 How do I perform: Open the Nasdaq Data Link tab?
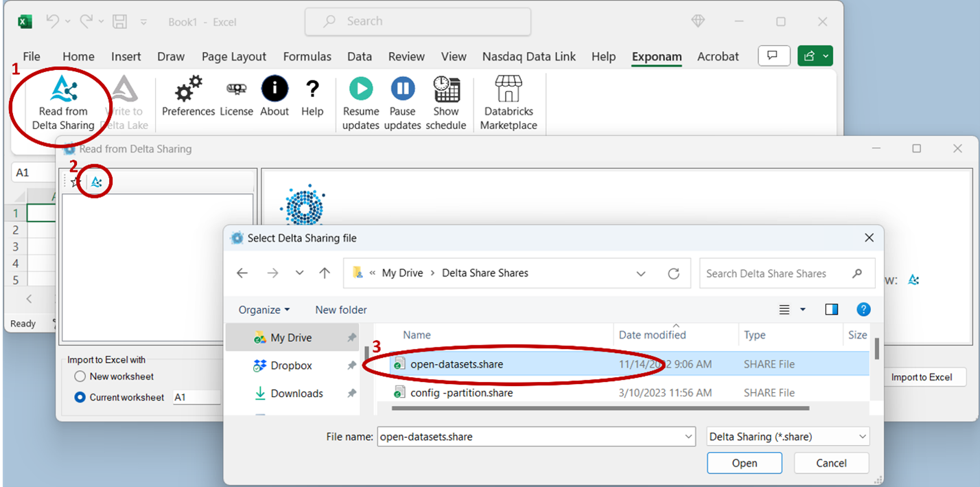pos(528,57)
